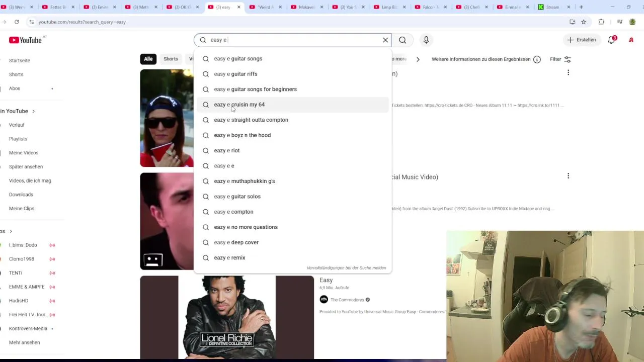Open Shorts in the left sidebar
Viewport: 644px width, 362px height.
click(x=16, y=74)
